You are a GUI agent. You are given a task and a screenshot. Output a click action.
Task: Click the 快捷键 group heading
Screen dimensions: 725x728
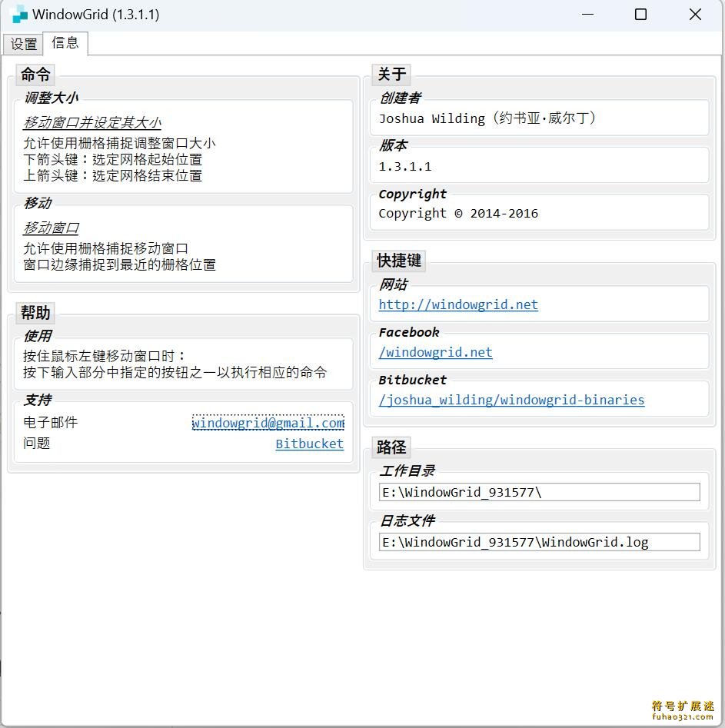pyautogui.click(x=399, y=261)
